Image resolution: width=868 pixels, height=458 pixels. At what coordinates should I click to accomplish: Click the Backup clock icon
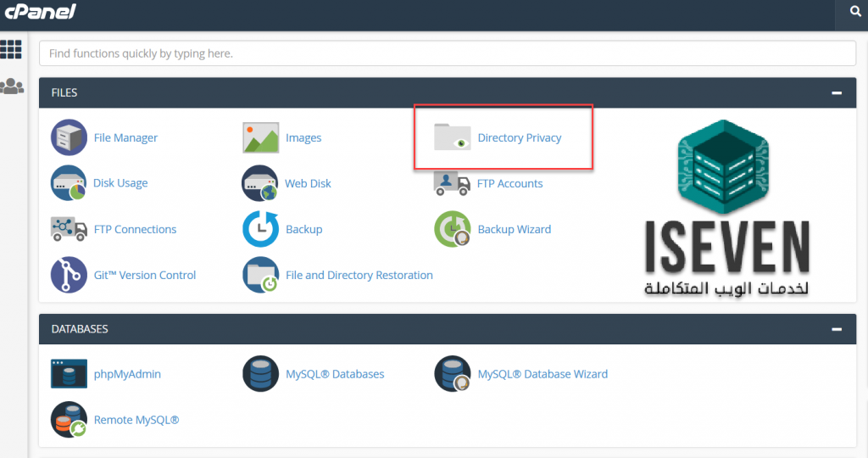click(261, 229)
